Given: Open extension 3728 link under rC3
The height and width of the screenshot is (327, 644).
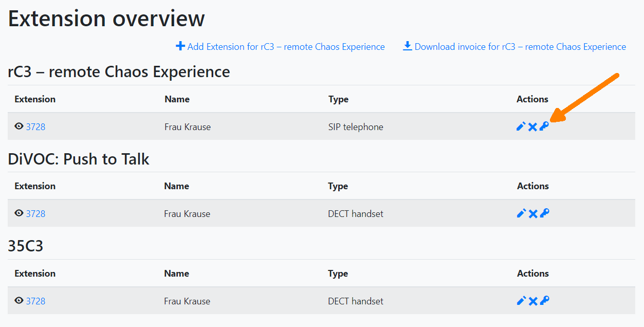Looking at the screenshot, I should 35,127.
